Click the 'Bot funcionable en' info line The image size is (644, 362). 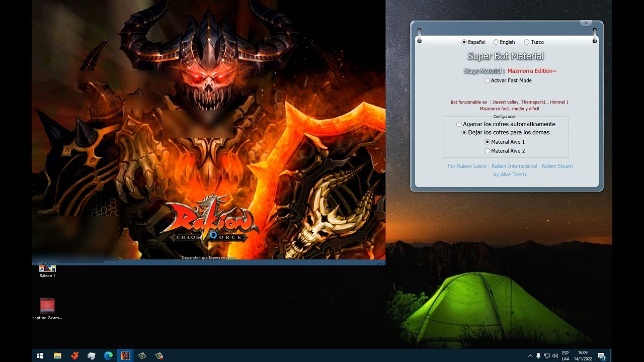coord(510,102)
